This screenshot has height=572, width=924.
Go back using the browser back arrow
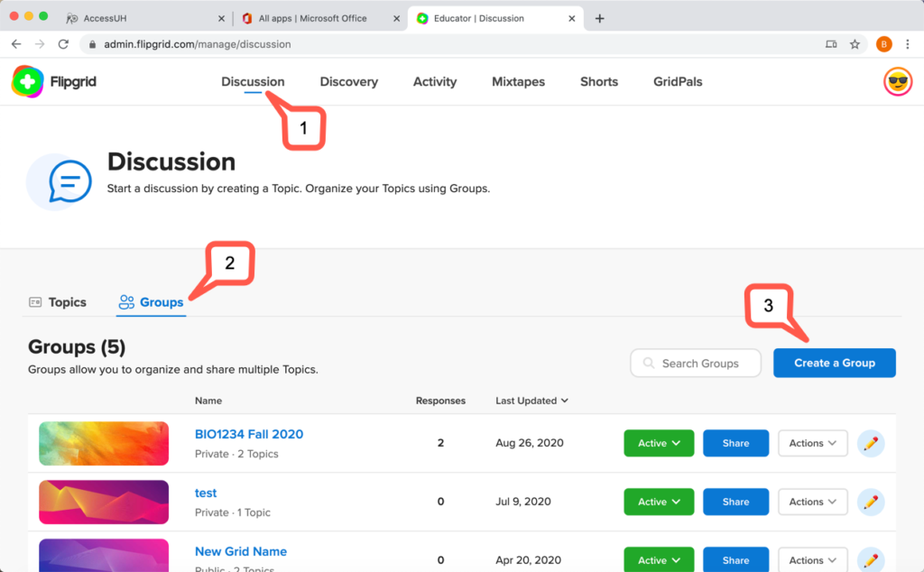(x=16, y=44)
